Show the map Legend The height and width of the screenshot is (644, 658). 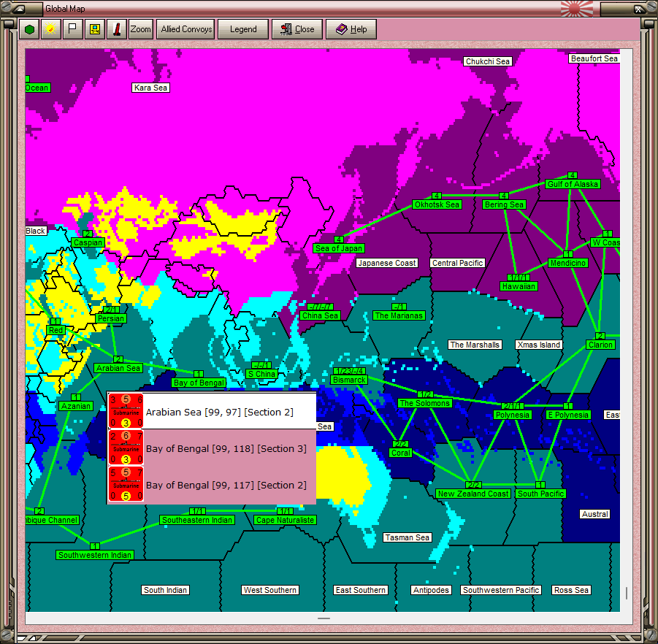pyautogui.click(x=243, y=29)
